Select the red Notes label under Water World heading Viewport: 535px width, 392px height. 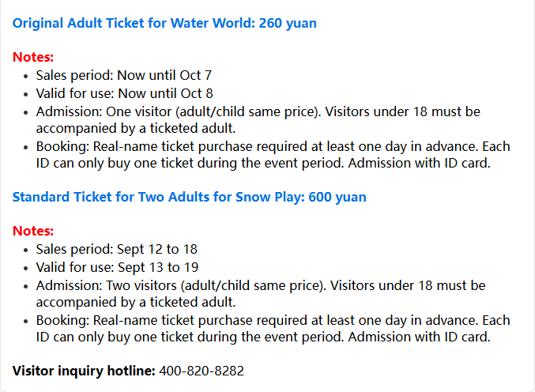(x=33, y=57)
